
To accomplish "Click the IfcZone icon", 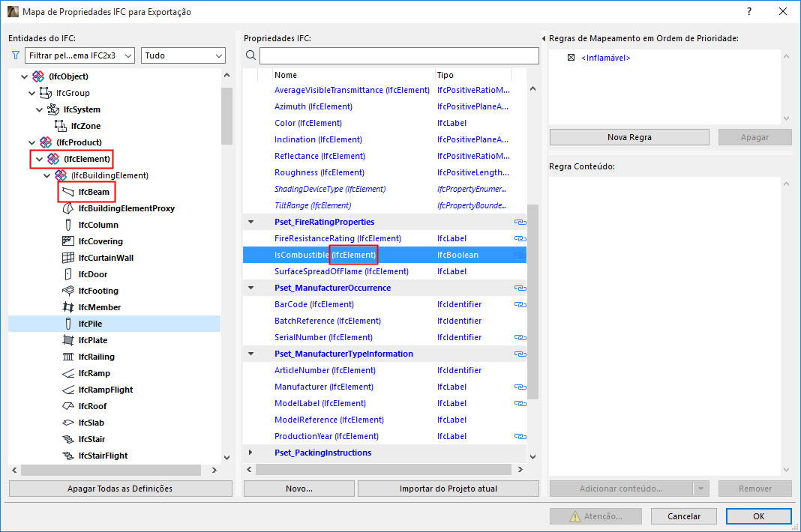I will click(61, 126).
